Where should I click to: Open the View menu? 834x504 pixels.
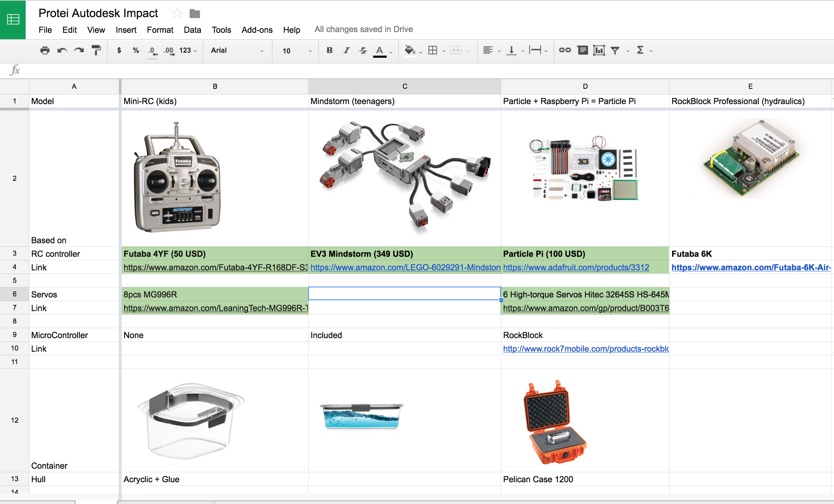(96, 30)
